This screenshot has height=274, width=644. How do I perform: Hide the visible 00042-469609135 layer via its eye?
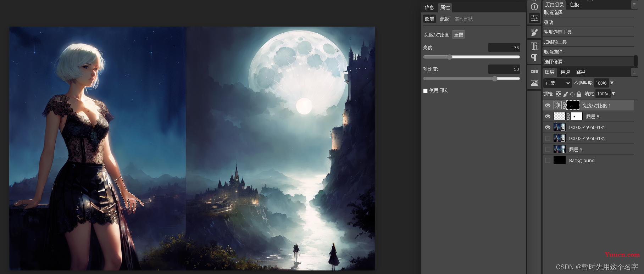(x=548, y=128)
